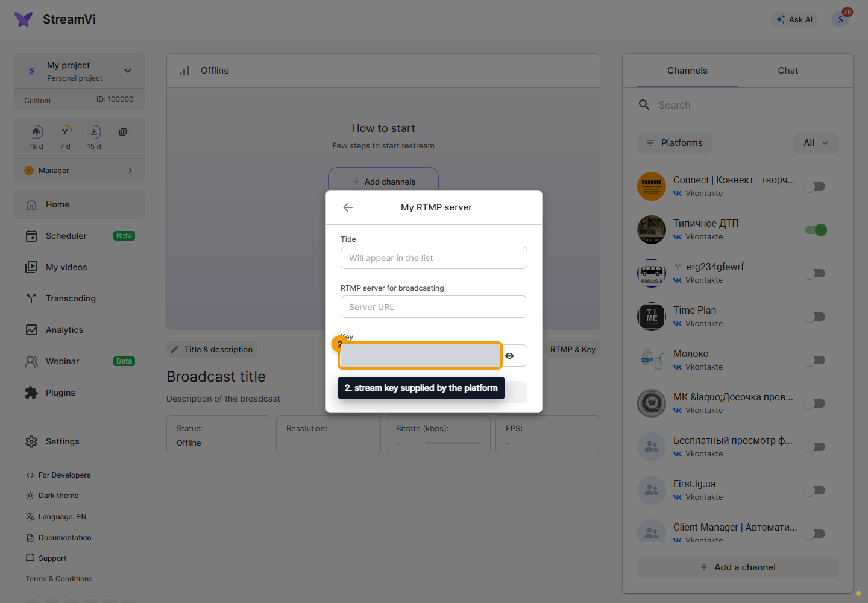Open the Webinar people icon
Viewport: 868px width, 603px height.
(31, 361)
